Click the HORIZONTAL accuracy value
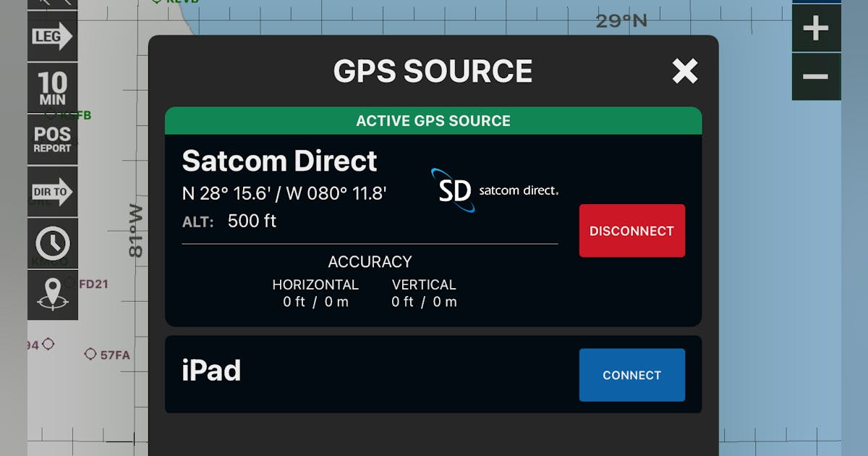Image resolution: width=868 pixels, height=456 pixels. point(316,302)
